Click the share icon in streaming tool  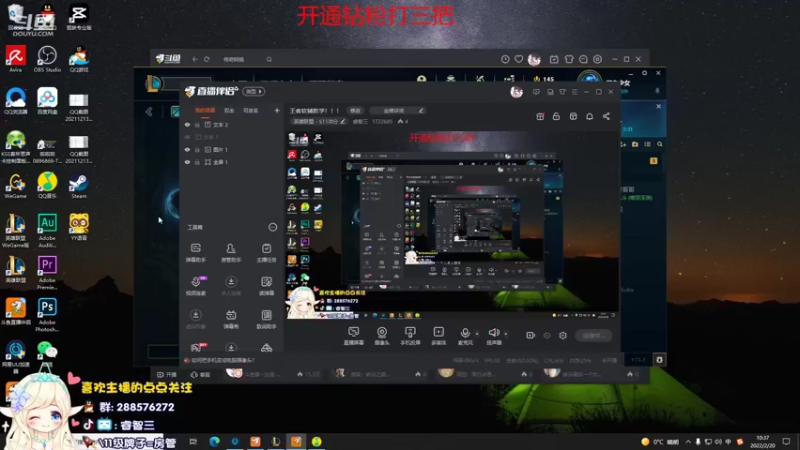coord(606,116)
